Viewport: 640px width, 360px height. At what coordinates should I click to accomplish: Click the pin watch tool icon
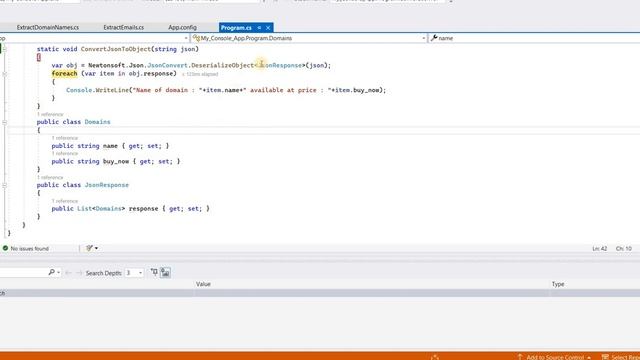coord(154,272)
